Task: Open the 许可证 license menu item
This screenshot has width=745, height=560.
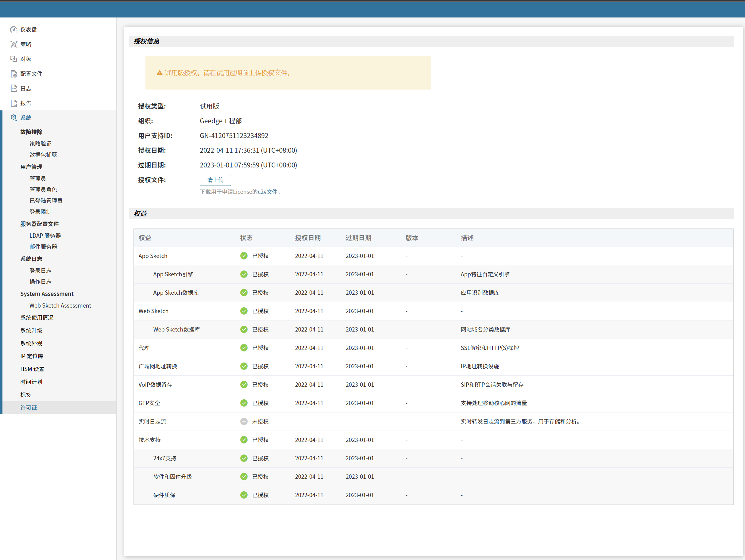Action: pyautogui.click(x=29, y=408)
